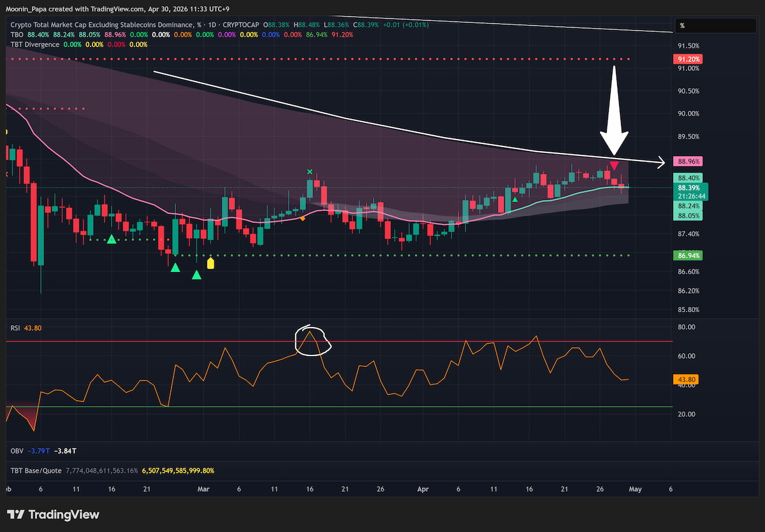The width and height of the screenshot is (765, 532).
Task: Select the red dotted resistance line
Action: tap(319, 59)
